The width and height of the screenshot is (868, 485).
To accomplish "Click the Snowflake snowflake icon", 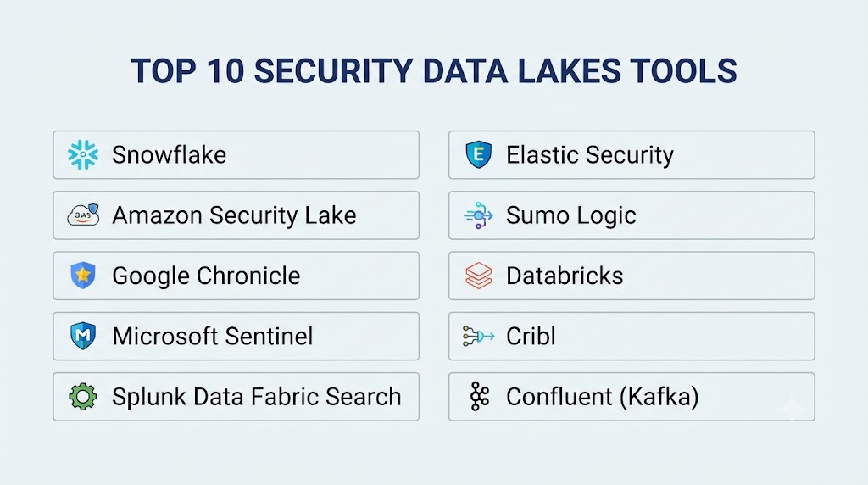I will (x=83, y=155).
